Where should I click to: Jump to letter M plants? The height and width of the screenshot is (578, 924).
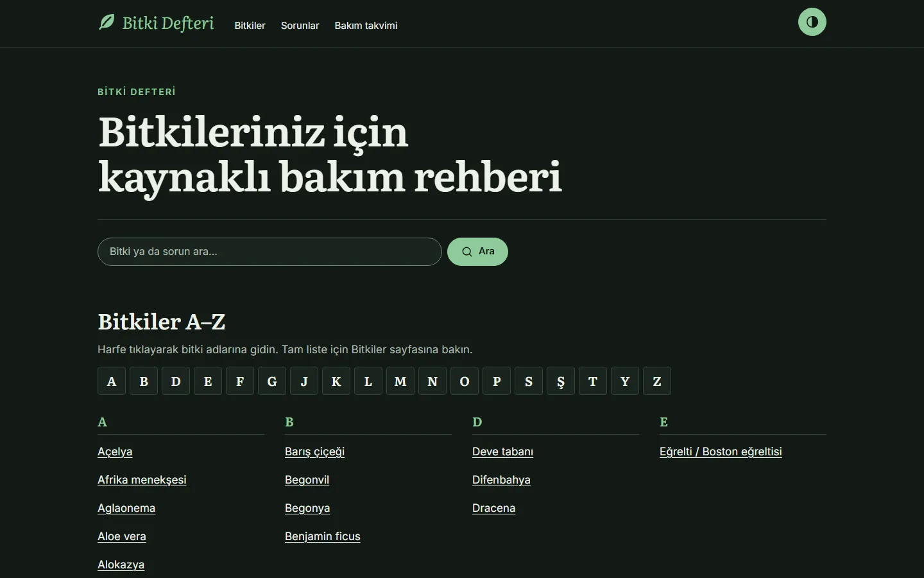[x=400, y=381]
